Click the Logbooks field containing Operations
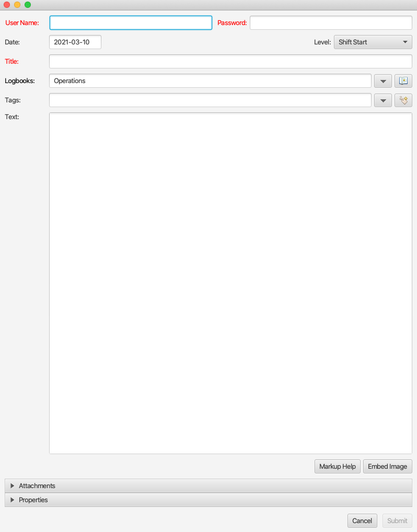The height and width of the screenshot is (532, 417). tap(210, 81)
